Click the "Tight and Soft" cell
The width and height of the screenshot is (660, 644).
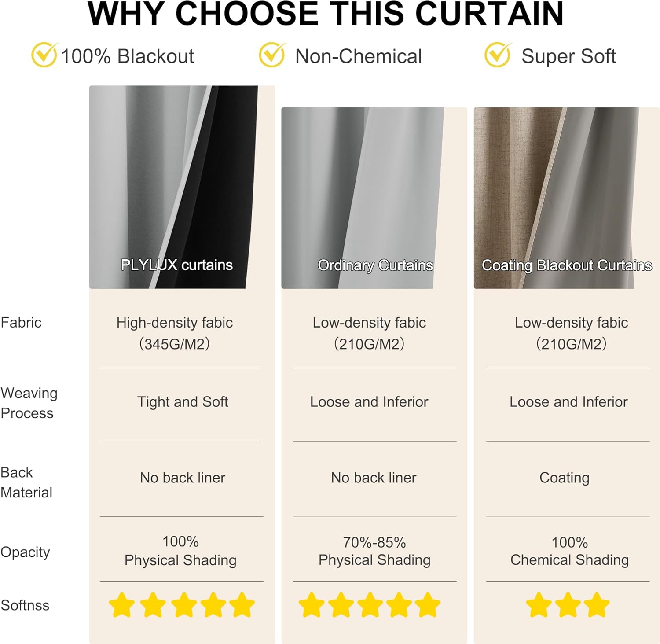click(182, 402)
